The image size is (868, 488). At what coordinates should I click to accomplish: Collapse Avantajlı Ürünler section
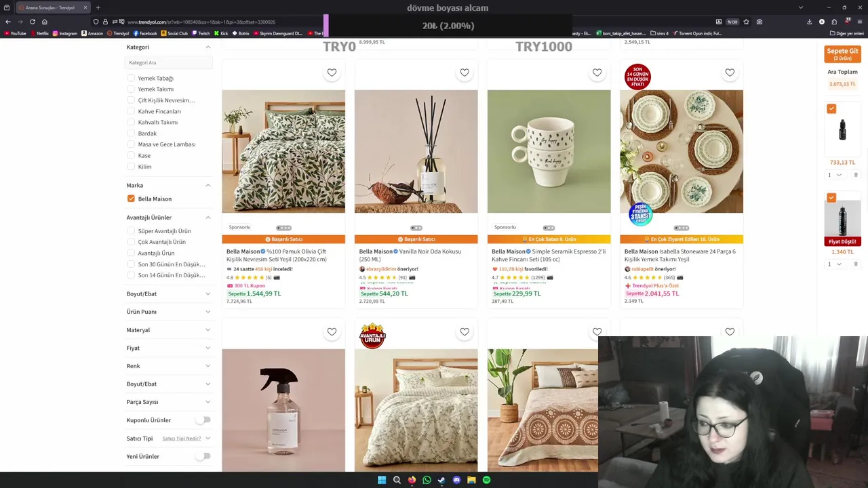[x=208, y=218]
